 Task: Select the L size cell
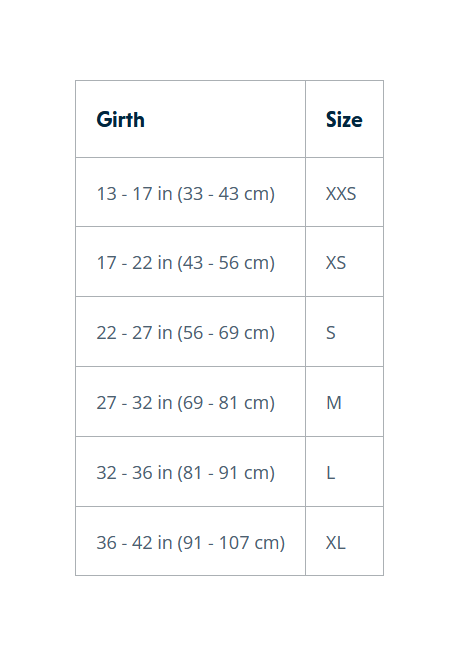coord(345,472)
